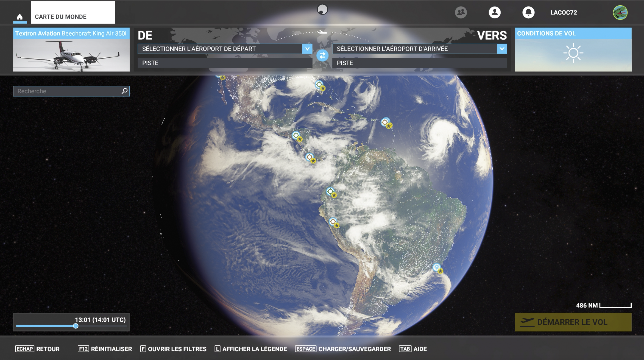This screenshot has height=360, width=644.
Task: Open the player profile icon
Action: [x=495, y=12]
